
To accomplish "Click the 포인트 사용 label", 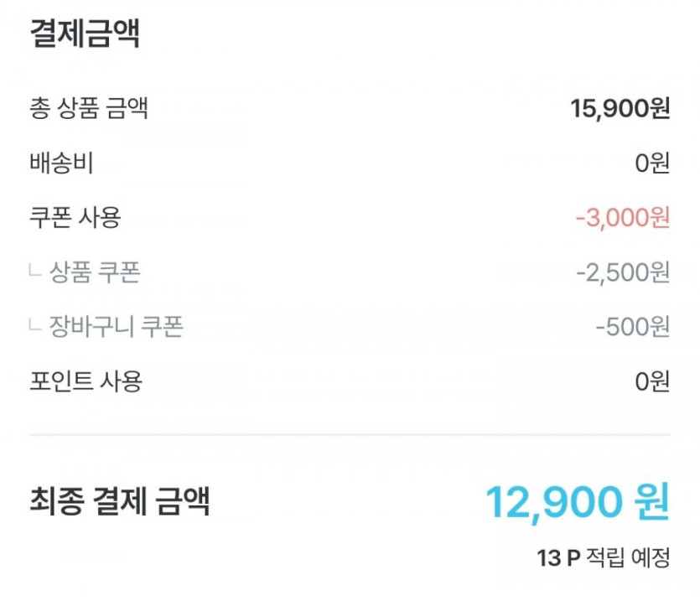I will coord(86,381).
